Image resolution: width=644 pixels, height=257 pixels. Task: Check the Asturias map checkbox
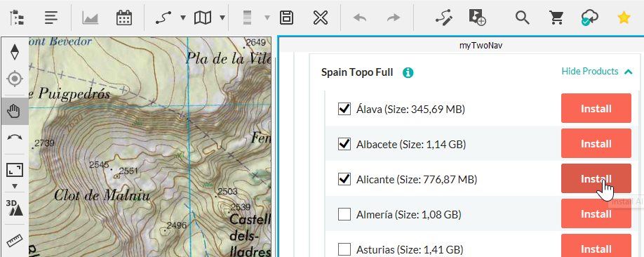[344, 249]
